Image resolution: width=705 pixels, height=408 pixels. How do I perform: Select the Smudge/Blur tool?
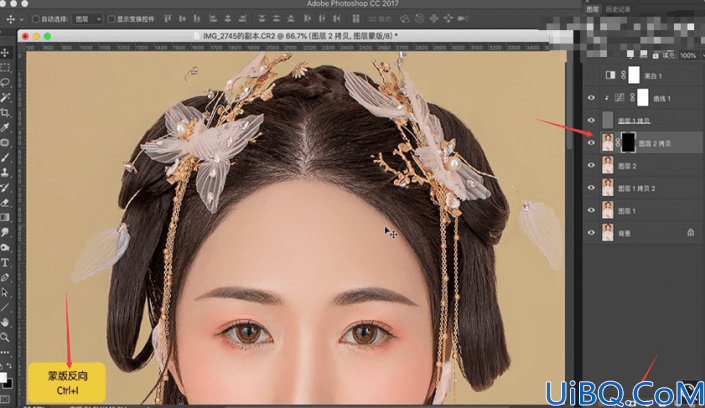(5, 232)
